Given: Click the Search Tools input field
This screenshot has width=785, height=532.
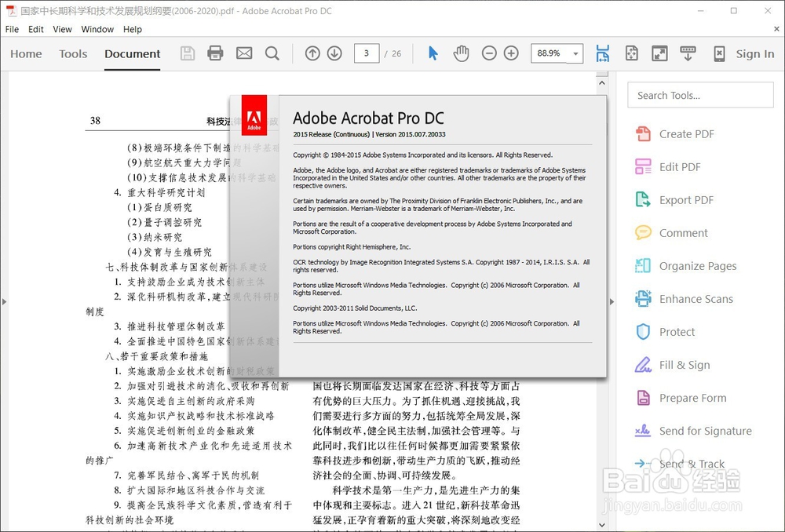Looking at the screenshot, I should pos(700,95).
